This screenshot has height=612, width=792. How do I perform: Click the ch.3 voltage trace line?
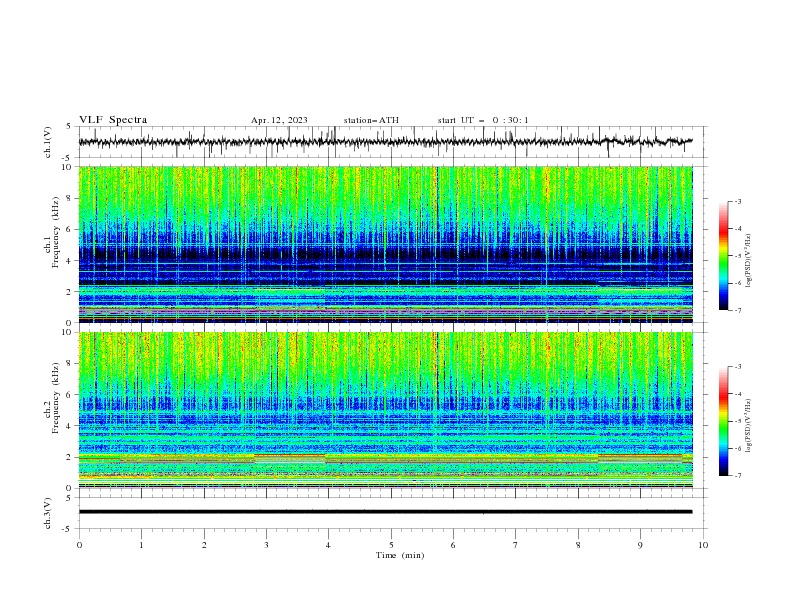[x=385, y=512]
